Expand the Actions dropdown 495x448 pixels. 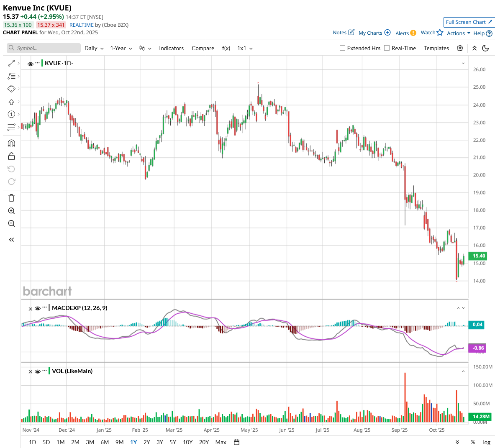point(458,33)
